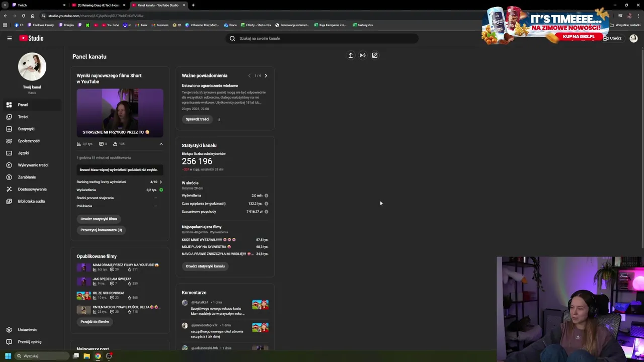644x362 pixels.
Task: Open the faktury.xlsx bookmark
Action: [363, 25]
